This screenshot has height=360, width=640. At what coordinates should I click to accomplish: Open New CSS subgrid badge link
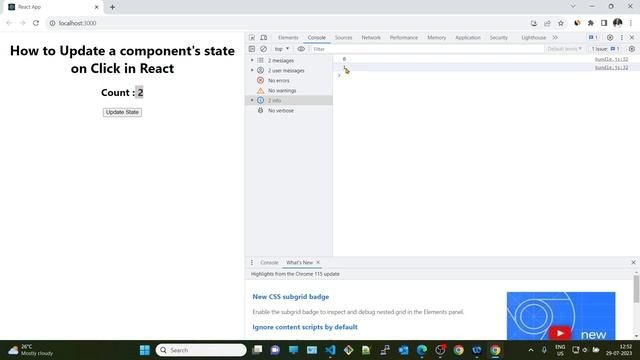291,297
